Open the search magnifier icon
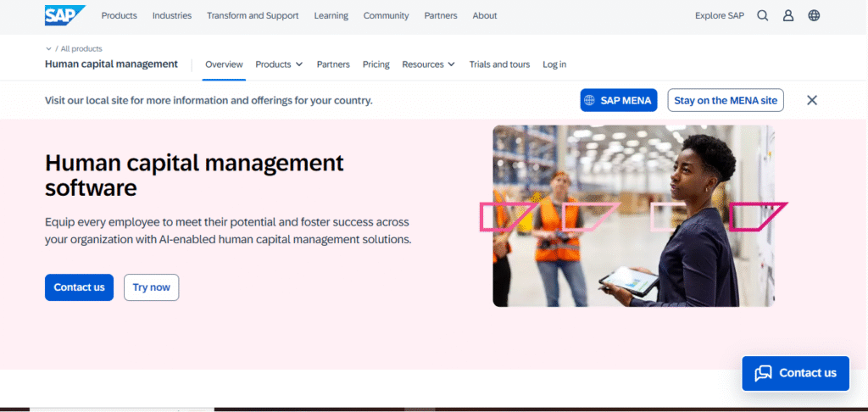The height and width of the screenshot is (412, 868). click(x=762, y=15)
